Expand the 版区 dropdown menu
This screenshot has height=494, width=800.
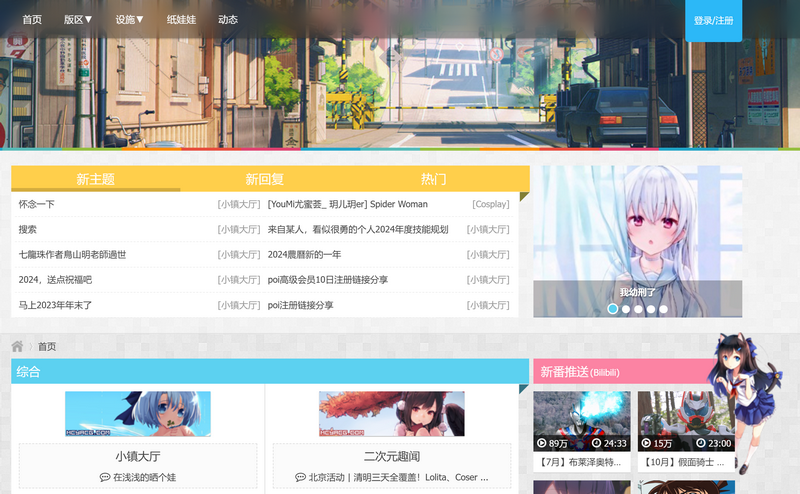pos(78,20)
